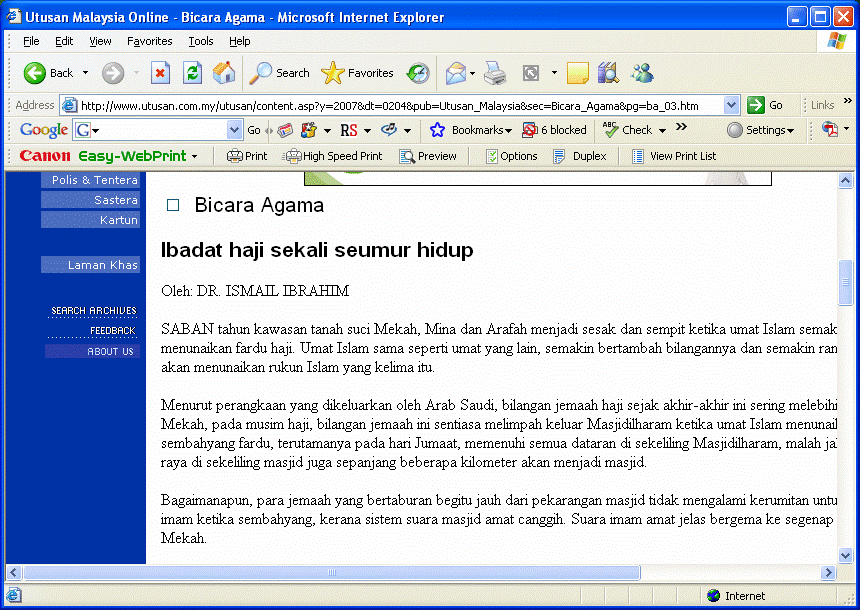Click the printer icon in IE toolbar
Image resolution: width=860 pixels, height=610 pixels.
[495, 73]
